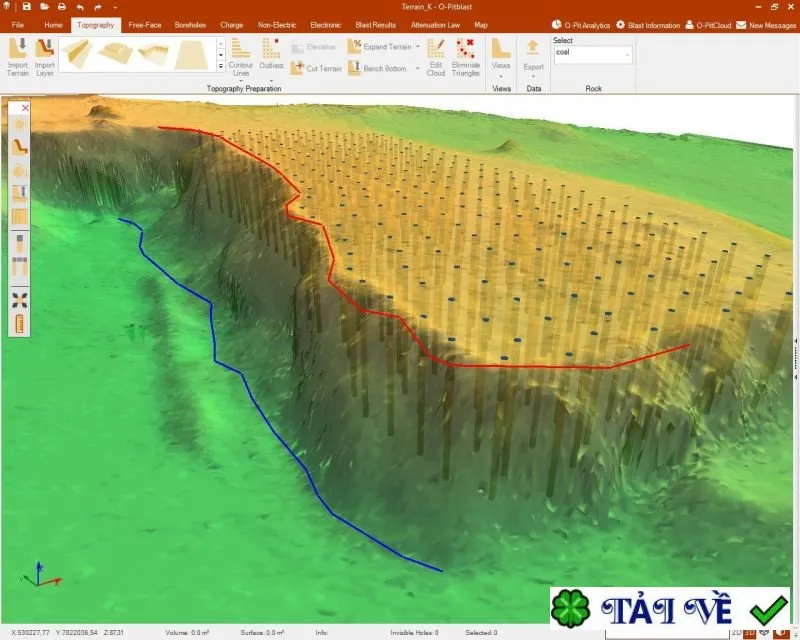This screenshot has width=800, height=640.
Task: Click the bench with blue marker icon in floating toolbar
Action: click(19, 194)
